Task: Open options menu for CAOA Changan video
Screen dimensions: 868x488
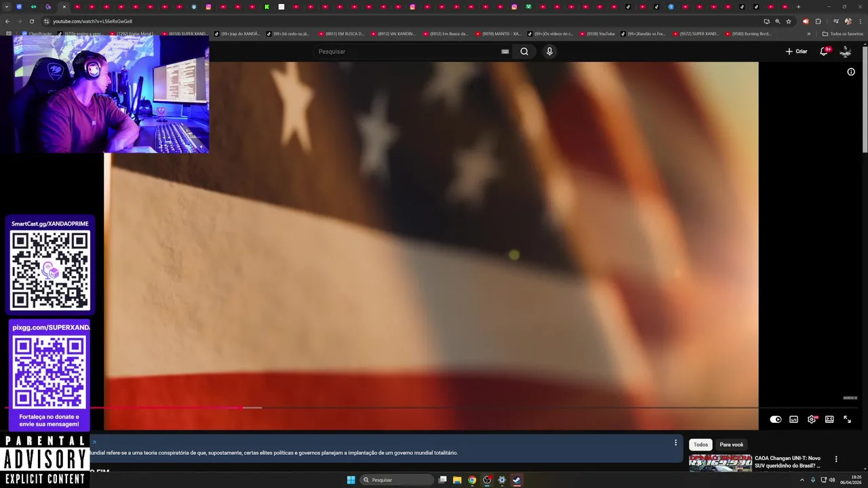Action: pos(836,459)
